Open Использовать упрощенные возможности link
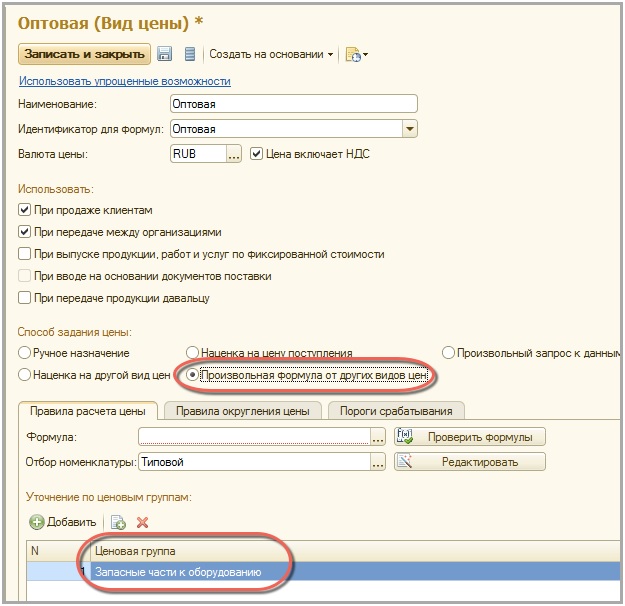 click(124, 81)
